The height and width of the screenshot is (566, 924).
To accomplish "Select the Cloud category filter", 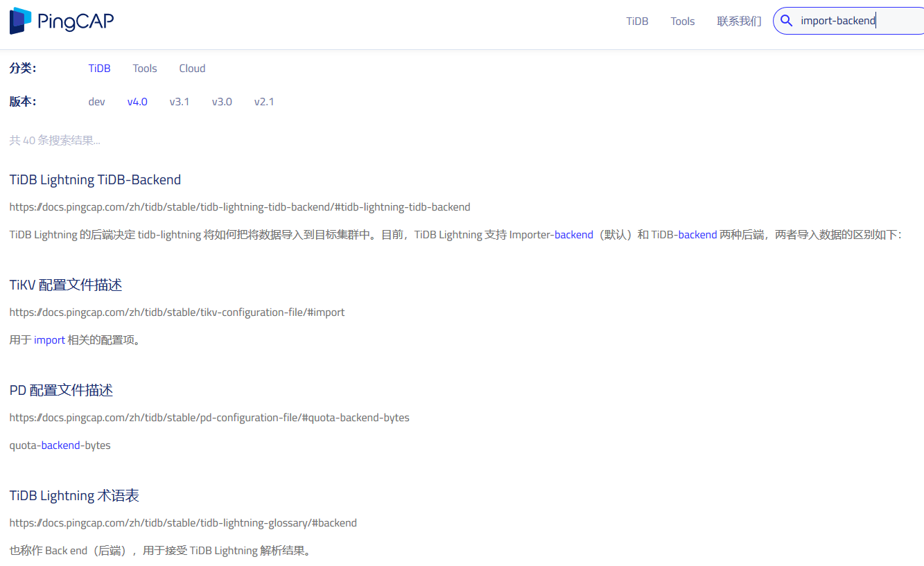I will click(192, 68).
